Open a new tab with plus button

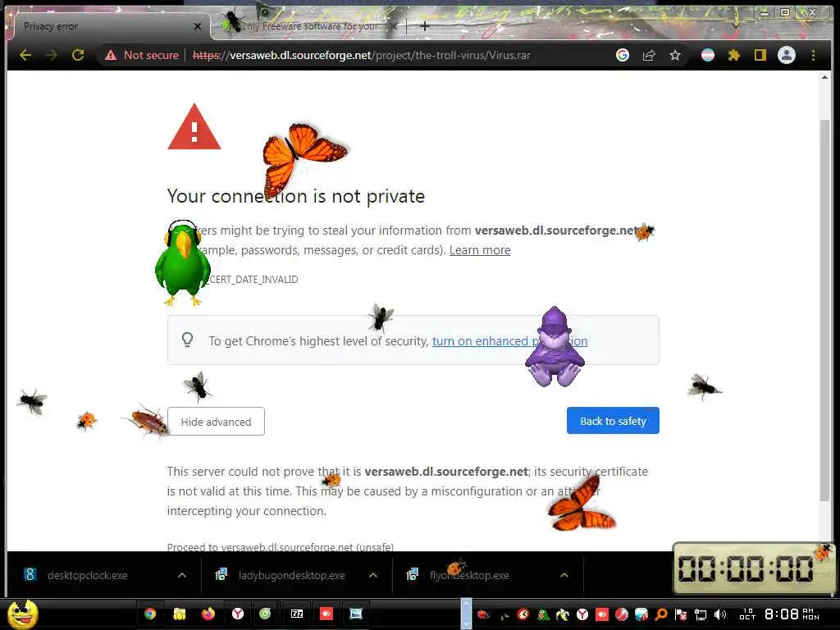[x=424, y=25]
